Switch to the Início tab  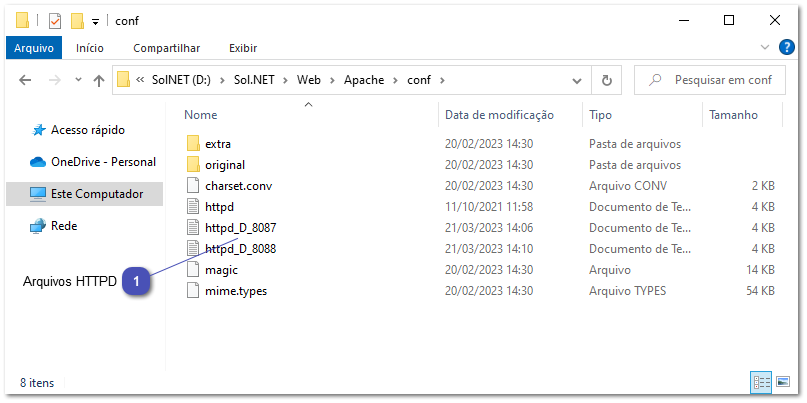click(x=90, y=48)
